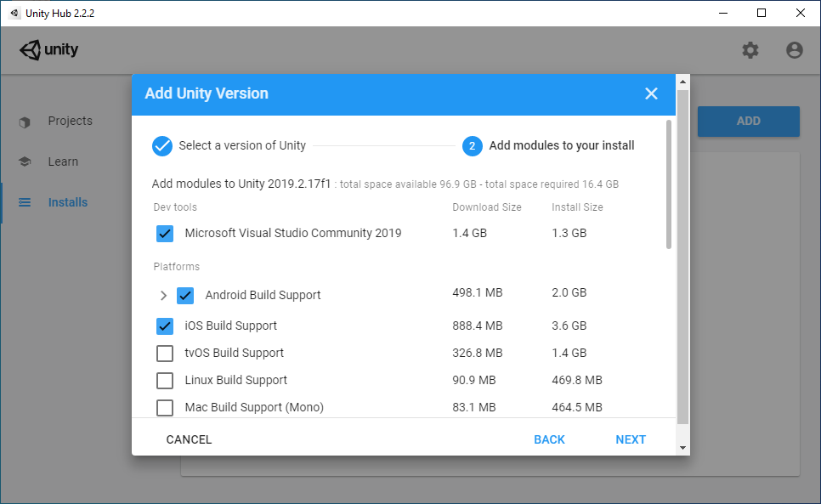Screen dimensions: 821x504
Task: Go to the Installs section
Action: point(67,202)
